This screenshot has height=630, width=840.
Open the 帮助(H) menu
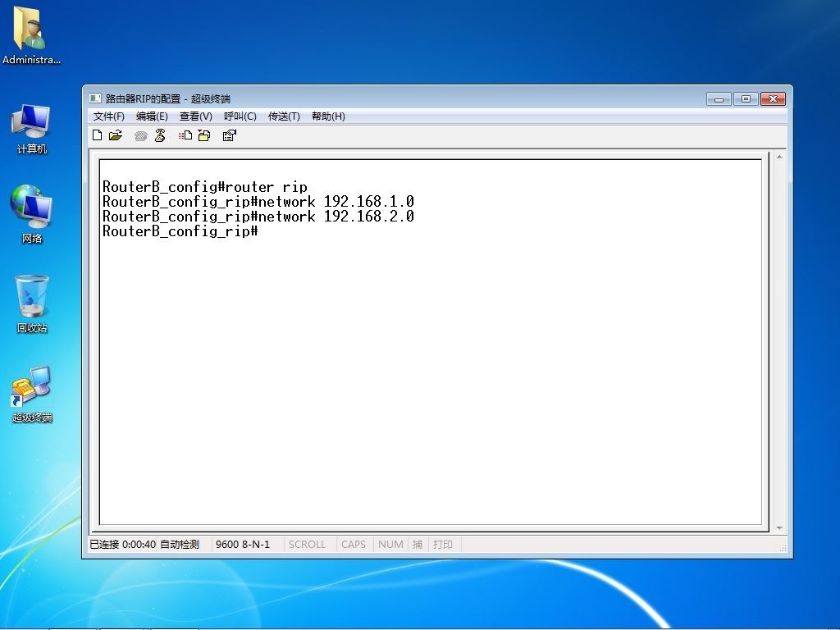click(x=328, y=116)
